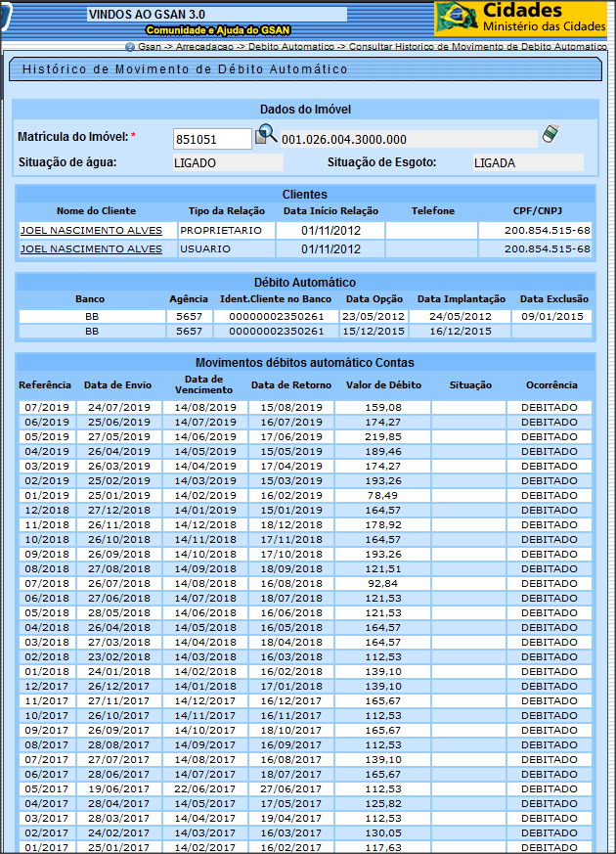
Task: Open the property search magnifier icon
Action: [266, 134]
